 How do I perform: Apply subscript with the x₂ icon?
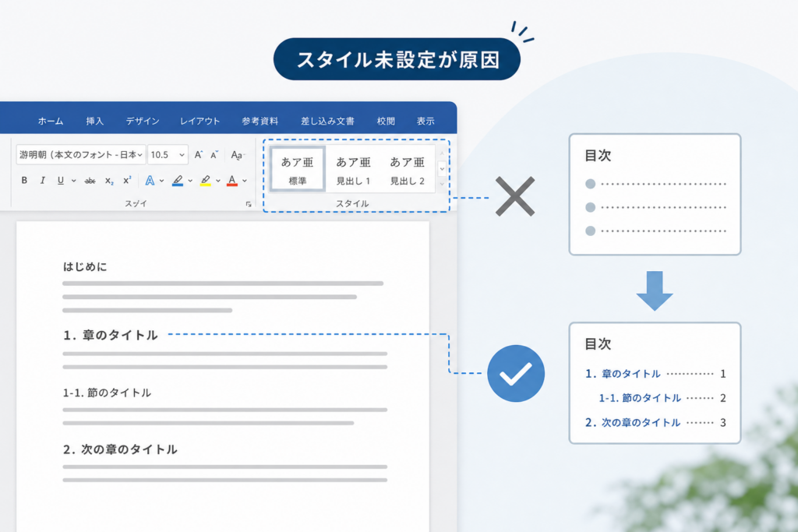pyautogui.click(x=109, y=181)
